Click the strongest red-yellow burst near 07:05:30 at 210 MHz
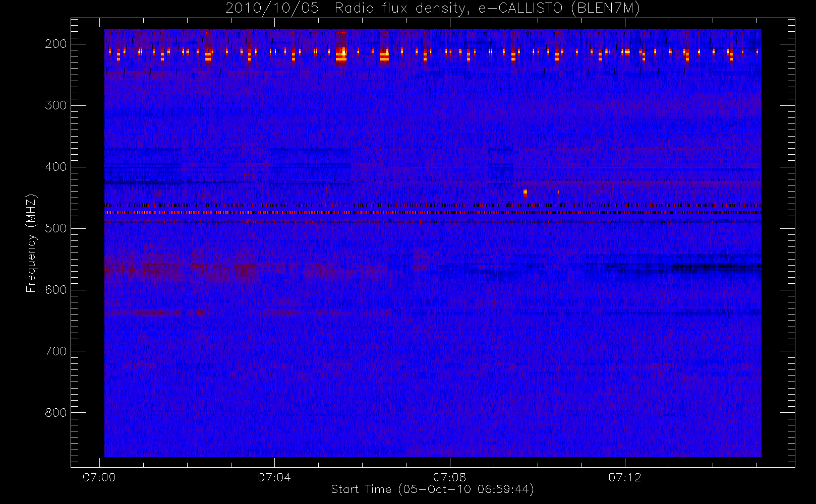 coord(341,55)
